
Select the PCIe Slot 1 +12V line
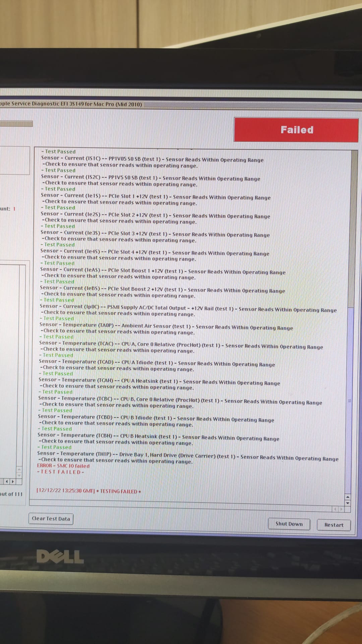156,196
